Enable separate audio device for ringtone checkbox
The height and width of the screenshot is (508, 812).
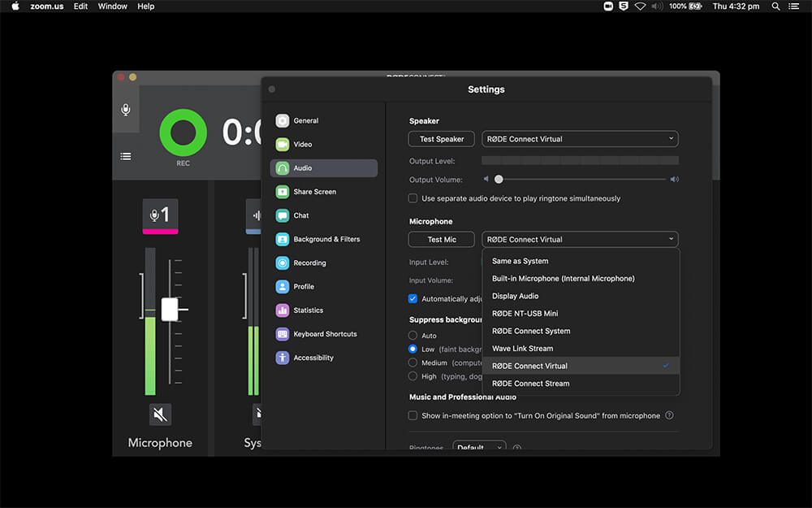point(413,198)
